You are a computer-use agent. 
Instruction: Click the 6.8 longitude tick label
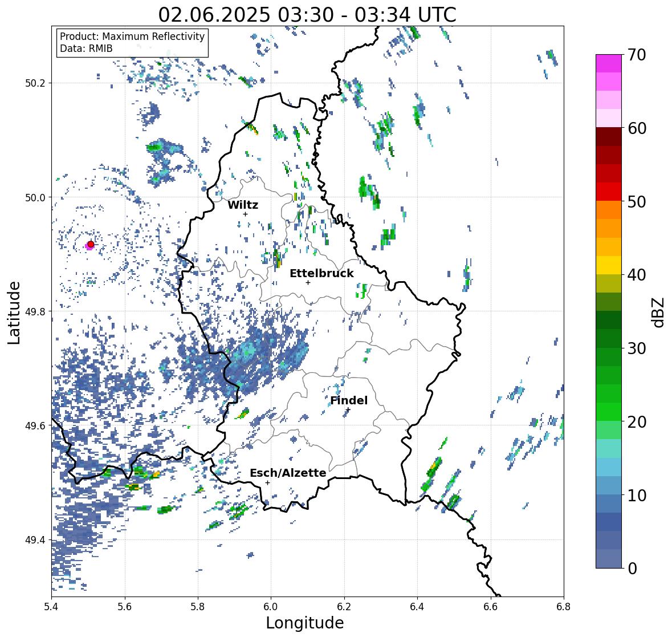[x=564, y=606]
